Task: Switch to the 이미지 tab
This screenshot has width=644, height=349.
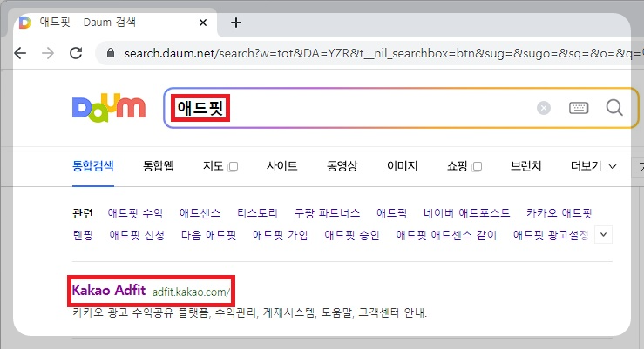Action: (x=402, y=166)
